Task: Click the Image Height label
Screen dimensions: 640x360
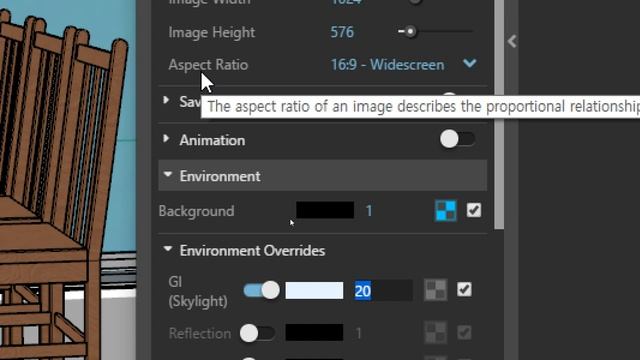Action: point(211,32)
